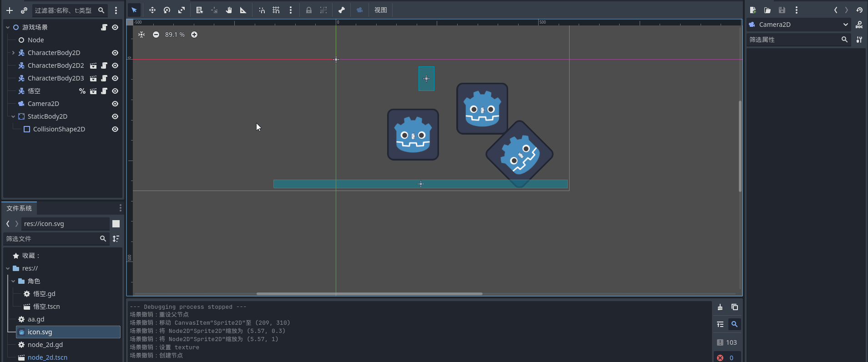Switch to the 文件系统 tab
Image resolution: width=868 pixels, height=362 pixels.
pyautogui.click(x=19, y=208)
